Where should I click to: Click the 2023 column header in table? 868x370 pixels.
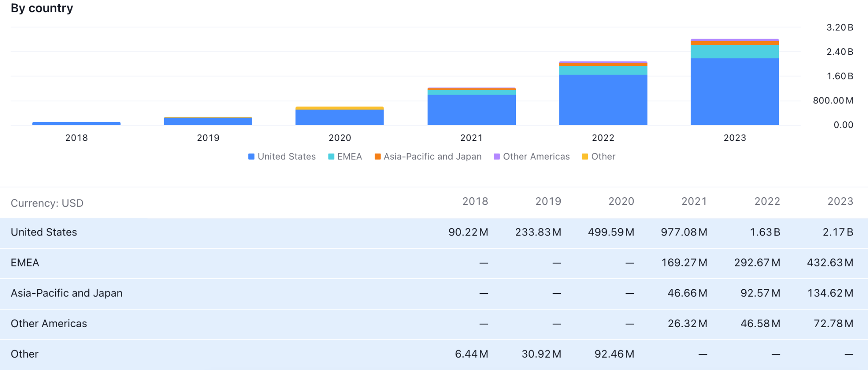pyautogui.click(x=840, y=202)
